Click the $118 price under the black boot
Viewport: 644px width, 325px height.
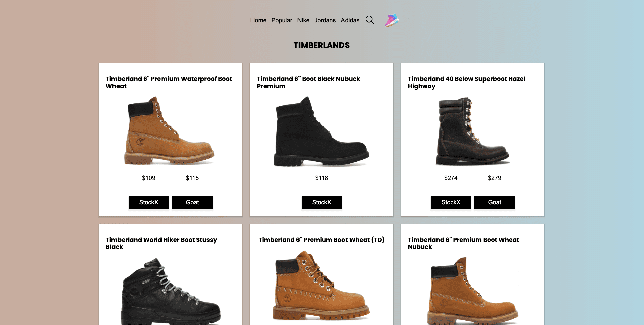tap(321, 178)
